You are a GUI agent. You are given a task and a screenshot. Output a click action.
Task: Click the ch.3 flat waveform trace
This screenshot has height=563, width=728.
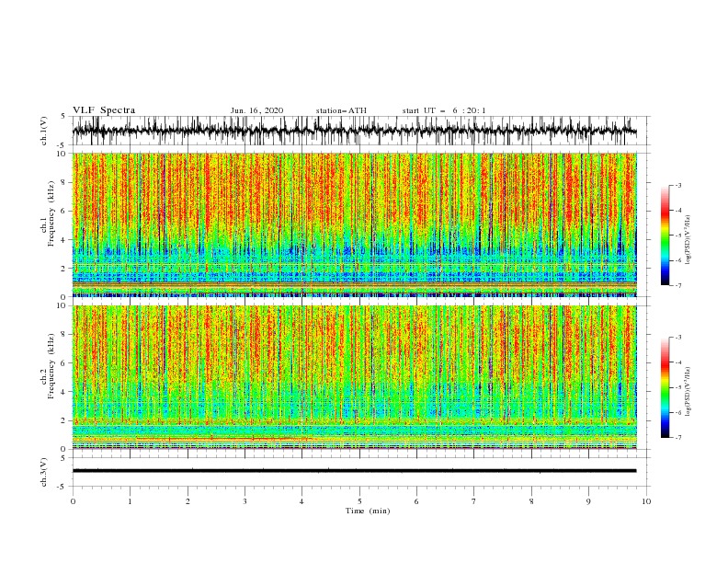click(355, 471)
